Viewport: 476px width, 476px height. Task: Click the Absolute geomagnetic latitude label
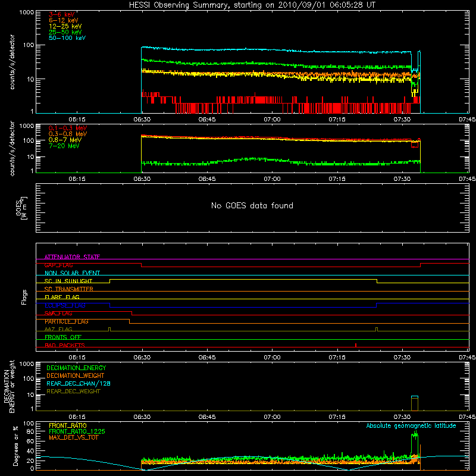[x=411, y=425]
